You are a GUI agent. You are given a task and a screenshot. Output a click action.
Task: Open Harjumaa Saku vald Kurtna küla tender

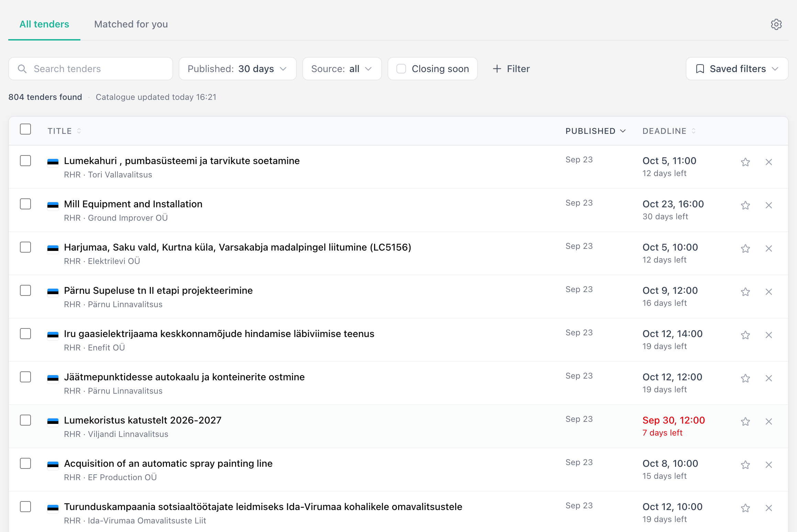[237, 247]
